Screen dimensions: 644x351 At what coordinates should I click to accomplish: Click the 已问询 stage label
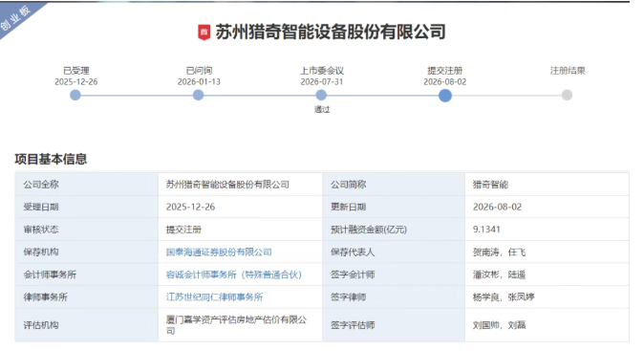199,71
